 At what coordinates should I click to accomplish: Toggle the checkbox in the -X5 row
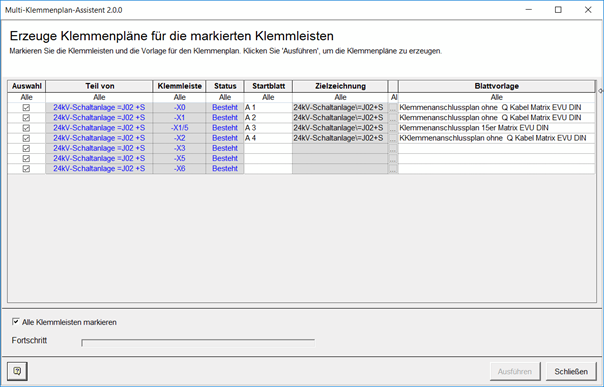click(26, 158)
